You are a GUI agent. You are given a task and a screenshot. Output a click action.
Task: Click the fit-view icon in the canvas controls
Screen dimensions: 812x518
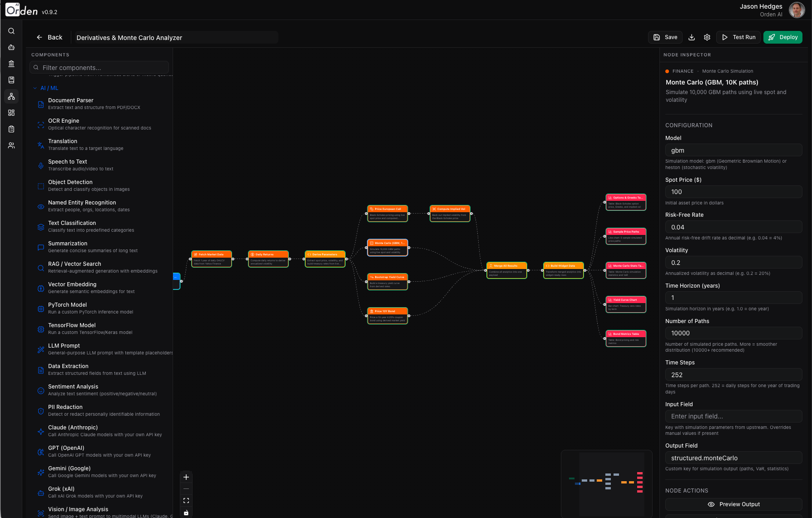pyautogui.click(x=186, y=500)
